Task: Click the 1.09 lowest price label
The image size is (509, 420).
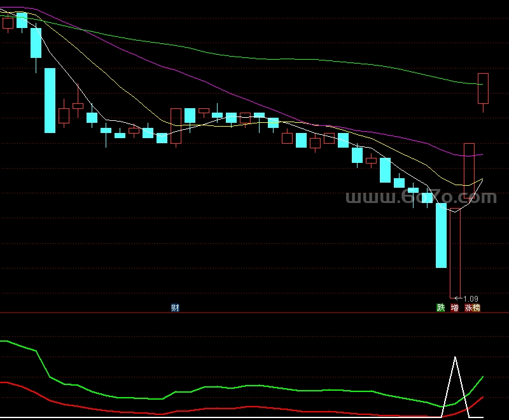Action: point(470,298)
